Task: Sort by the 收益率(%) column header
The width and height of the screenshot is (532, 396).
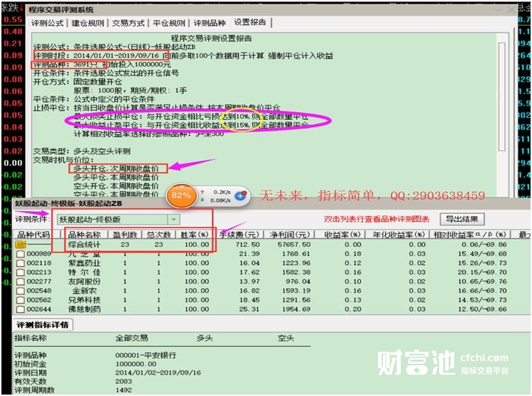Action: (342, 235)
